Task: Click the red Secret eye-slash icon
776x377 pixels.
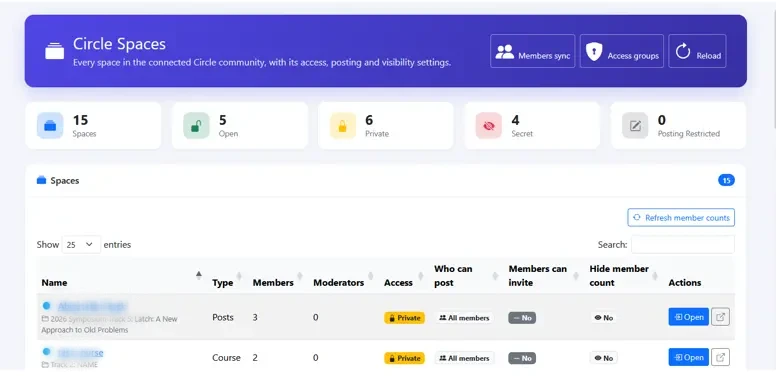Action: click(488, 126)
